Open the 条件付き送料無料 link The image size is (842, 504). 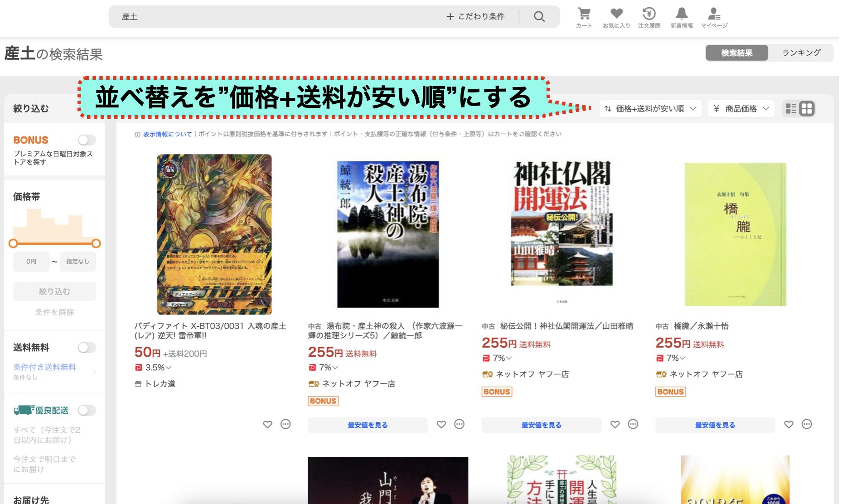(44, 367)
